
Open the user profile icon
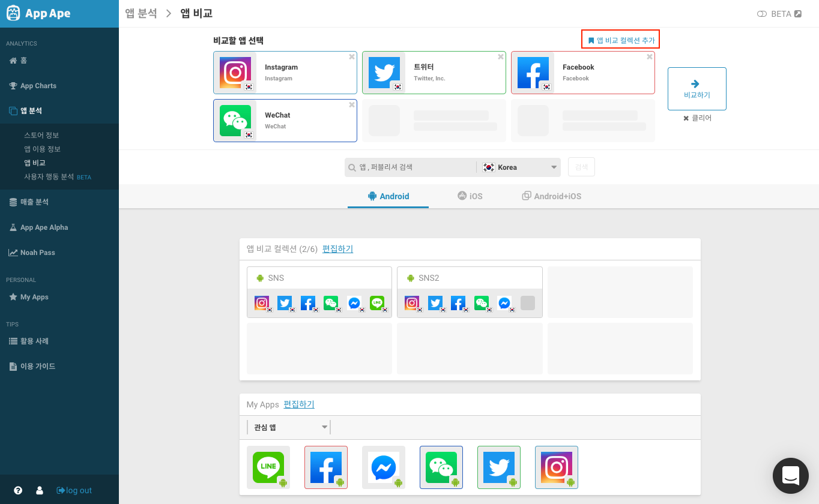pyautogui.click(x=40, y=490)
